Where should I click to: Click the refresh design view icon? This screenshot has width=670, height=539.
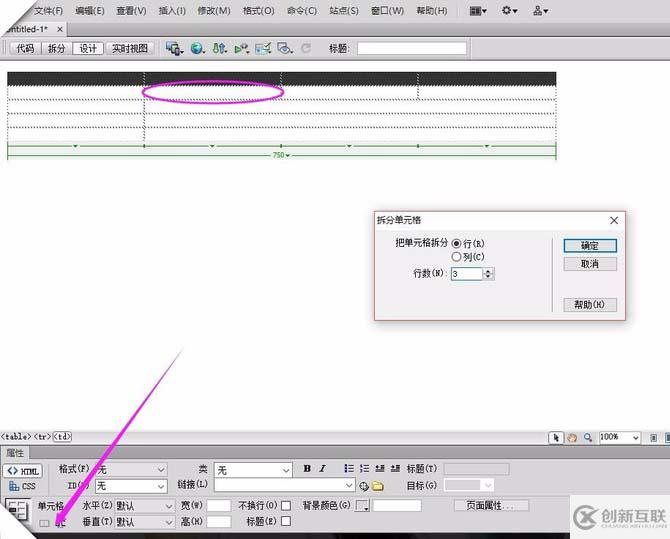306,48
